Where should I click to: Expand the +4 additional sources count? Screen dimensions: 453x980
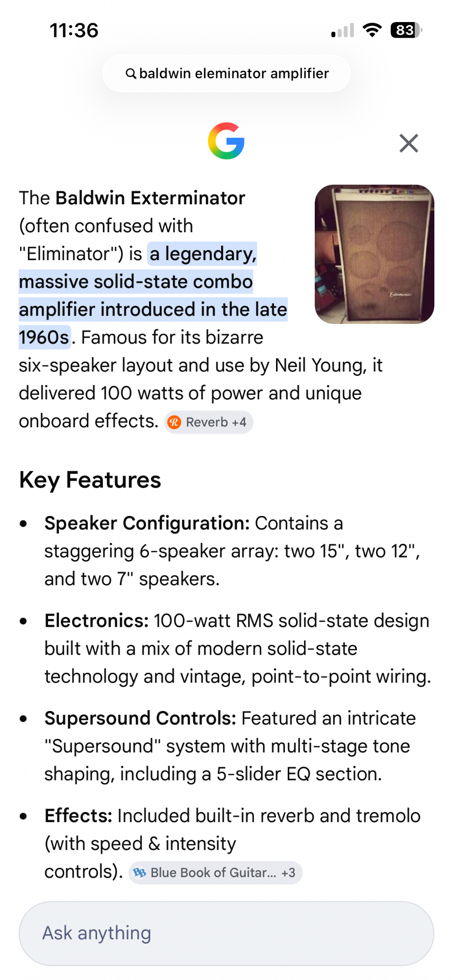pyautogui.click(x=239, y=422)
